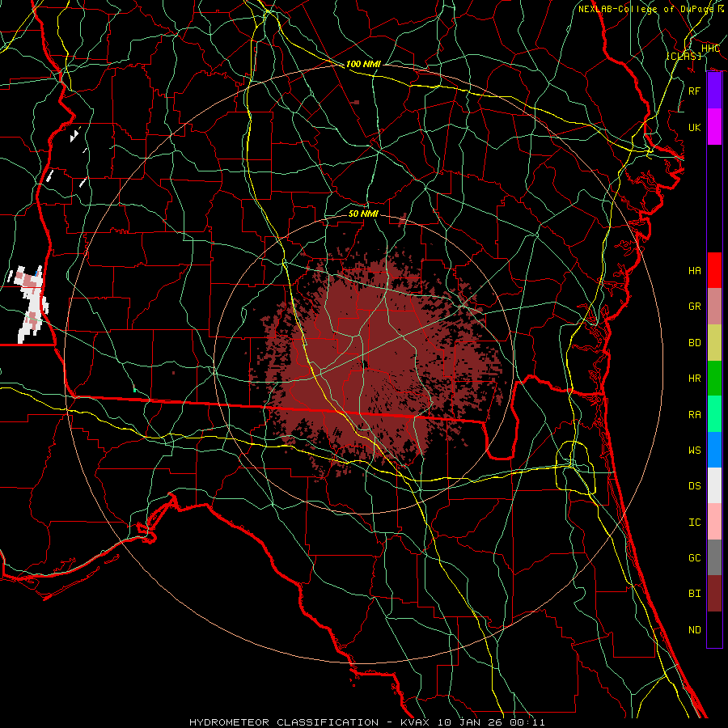The height and width of the screenshot is (728, 728).
Task: Click the "RA" legend label
Action: pos(695,415)
